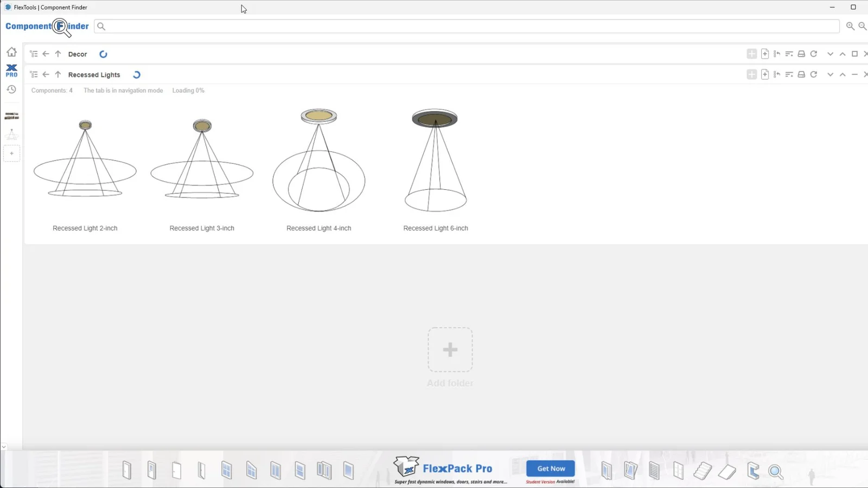Click the Home icon in the sidebar

(x=11, y=52)
